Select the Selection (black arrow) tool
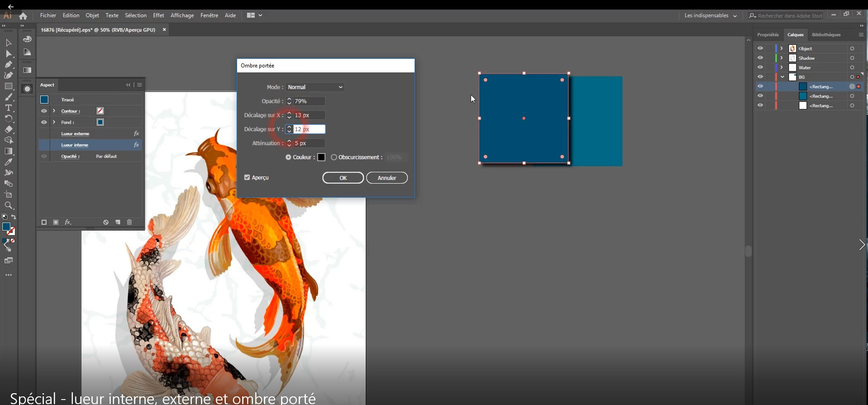The image size is (868, 405). tap(9, 43)
